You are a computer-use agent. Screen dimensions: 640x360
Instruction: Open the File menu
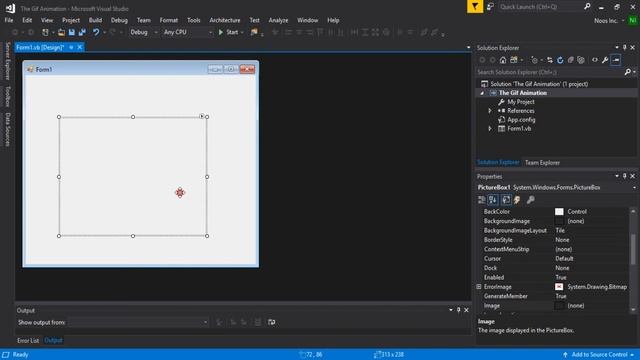(x=9, y=20)
